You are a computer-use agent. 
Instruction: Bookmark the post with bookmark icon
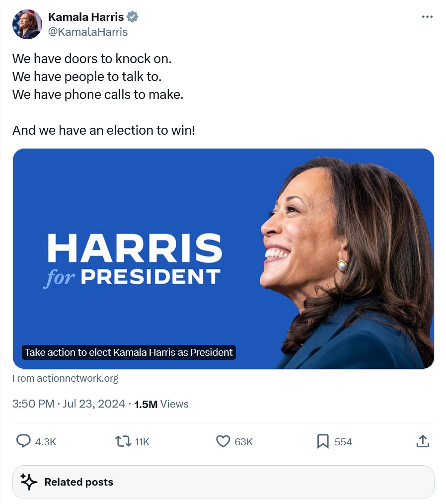pyautogui.click(x=323, y=441)
